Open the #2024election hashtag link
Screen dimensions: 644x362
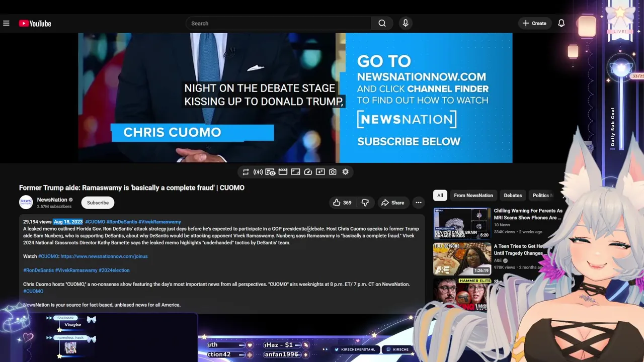pos(114,270)
